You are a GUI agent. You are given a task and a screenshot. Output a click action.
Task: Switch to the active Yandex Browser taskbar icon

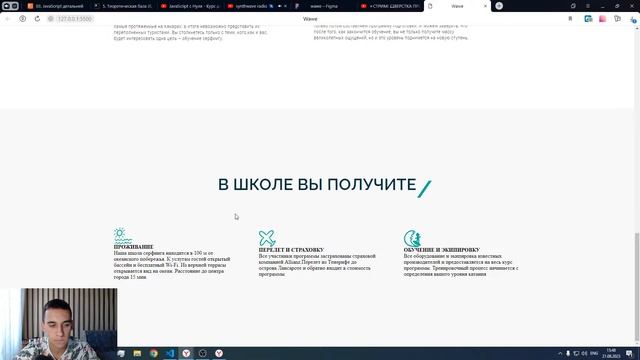point(186,353)
